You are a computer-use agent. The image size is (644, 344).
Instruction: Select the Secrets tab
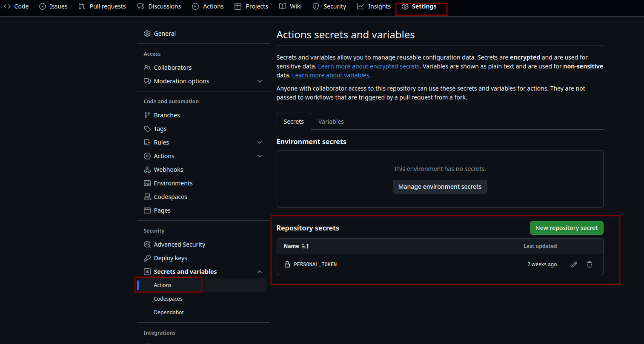294,122
